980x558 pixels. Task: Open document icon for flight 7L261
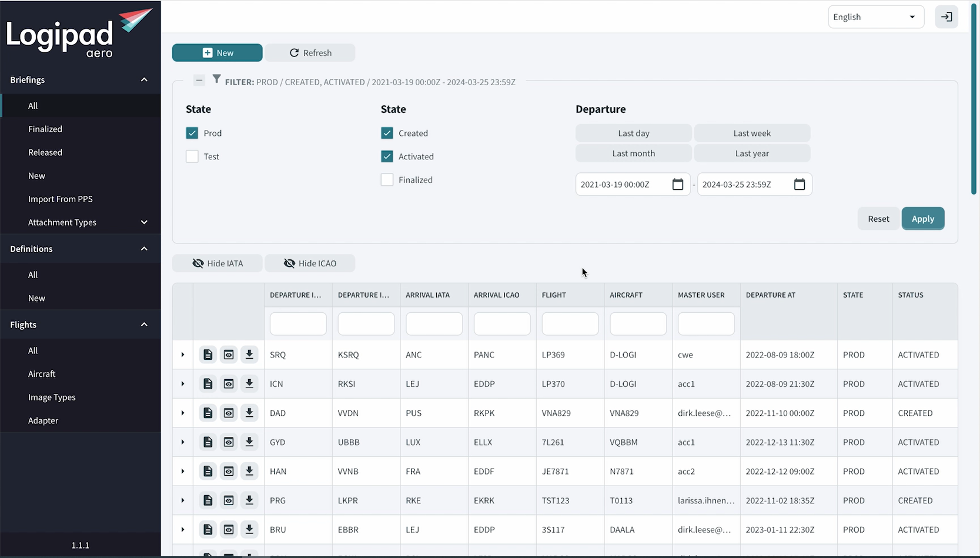(208, 442)
